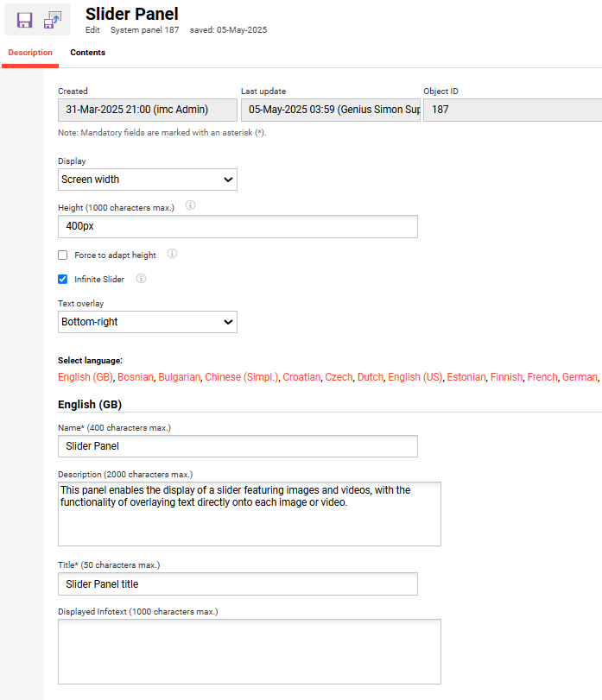Select the Description tab
This screenshot has height=700, width=602.
[x=30, y=53]
